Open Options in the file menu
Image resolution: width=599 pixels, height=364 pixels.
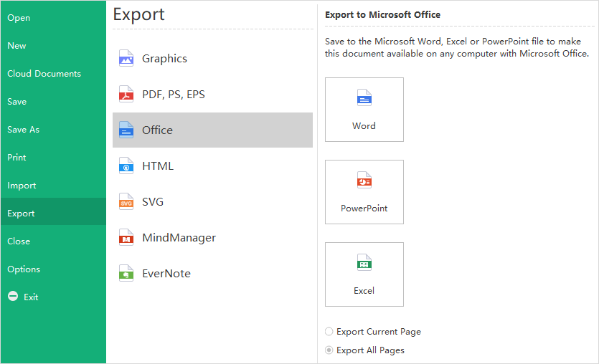pyautogui.click(x=24, y=269)
